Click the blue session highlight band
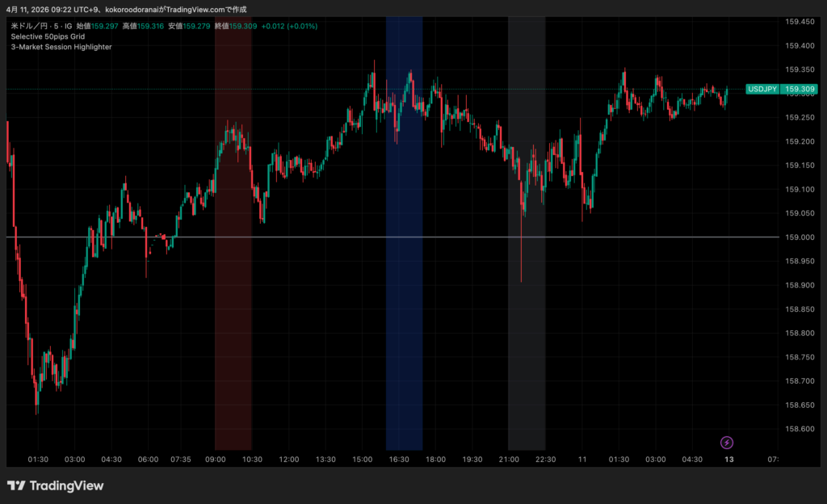Image resolution: width=827 pixels, height=504 pixels. click(x=404, y=323)
